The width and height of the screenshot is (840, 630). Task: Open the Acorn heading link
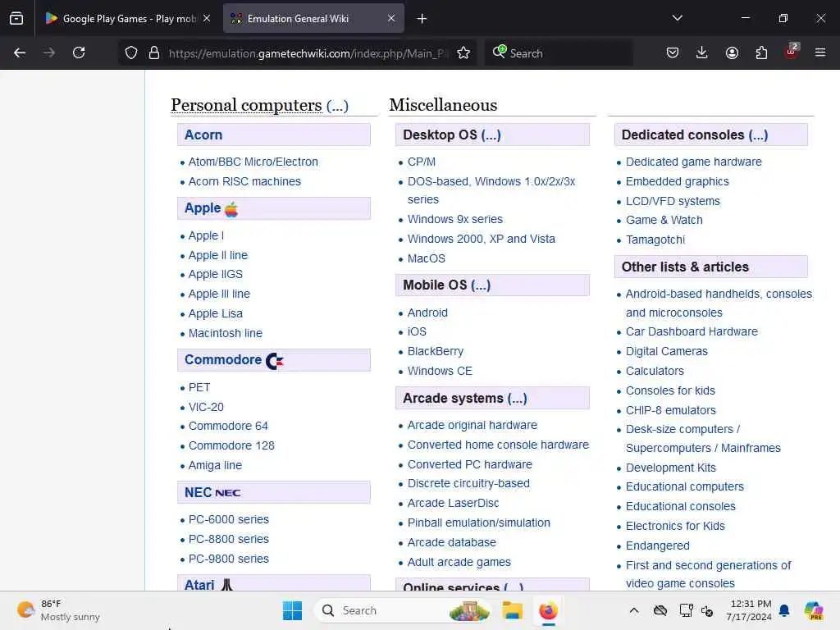pos(203,135)
